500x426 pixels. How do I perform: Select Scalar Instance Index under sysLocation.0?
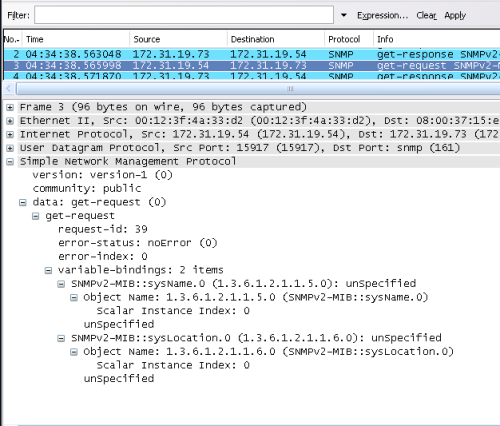173,365
